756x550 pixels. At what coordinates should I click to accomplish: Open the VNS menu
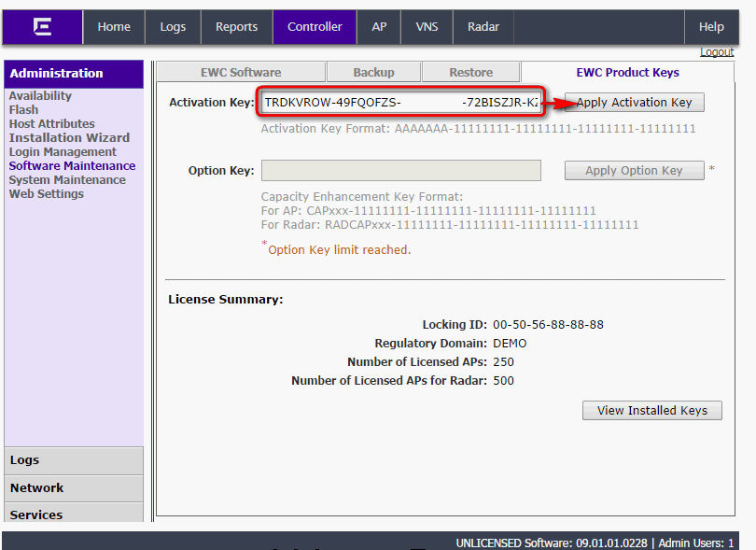pyautogui.click(x=427, y=26)
